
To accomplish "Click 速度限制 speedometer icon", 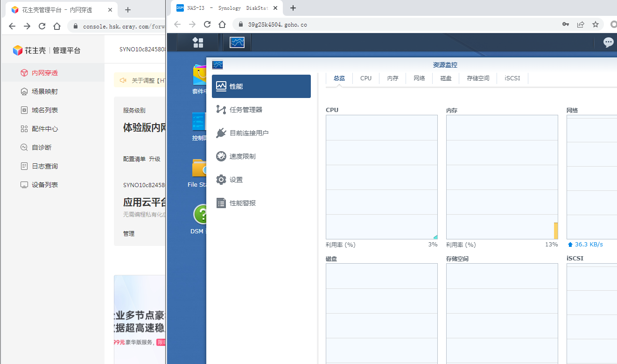I will coord(221,156).
